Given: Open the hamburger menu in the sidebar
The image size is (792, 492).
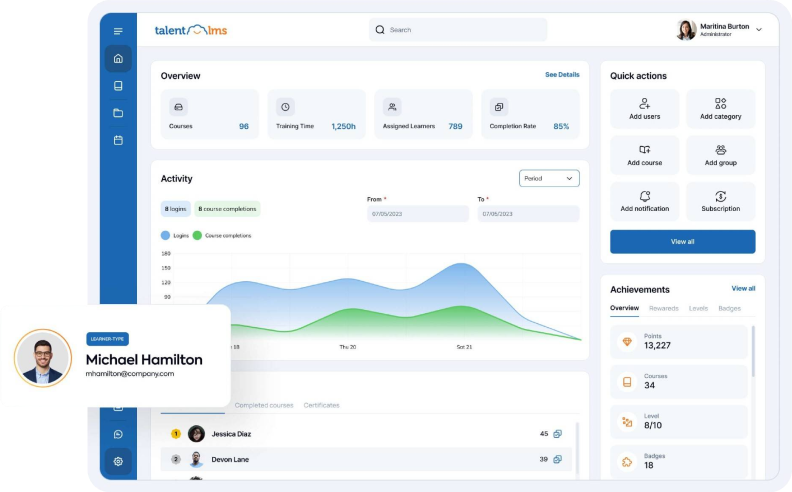Looking at the screenshot, I should [x=118, y=32].
